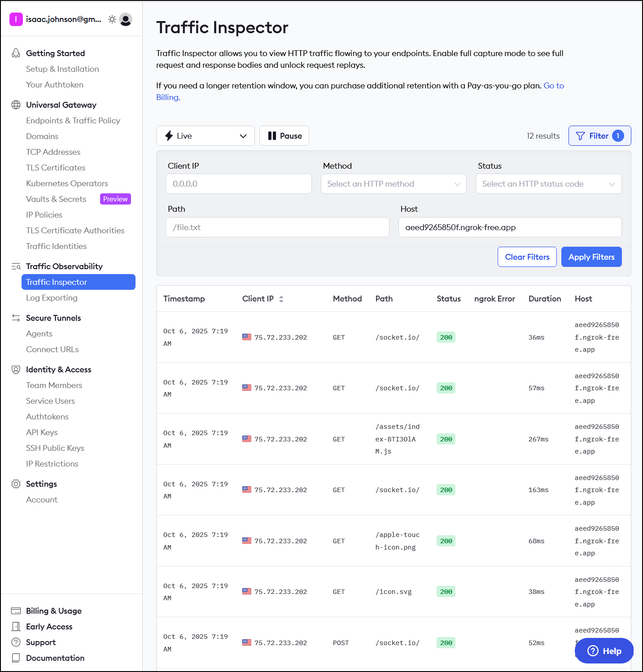Open Endpoints & Traffic Policy page
Viewport: 643px width, 672px height.
pos(73,121)
